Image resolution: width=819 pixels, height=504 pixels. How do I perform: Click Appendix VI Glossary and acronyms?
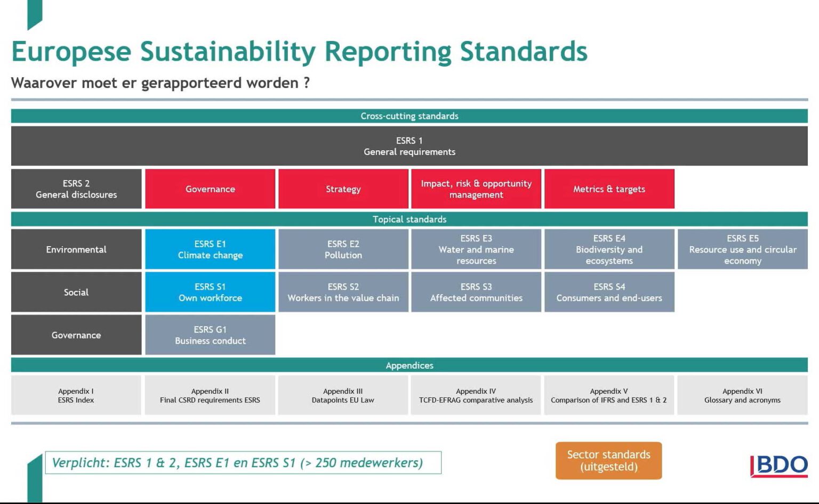743,395
